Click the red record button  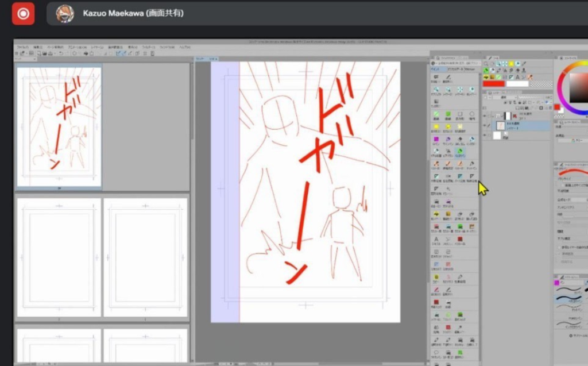point(23,14)
